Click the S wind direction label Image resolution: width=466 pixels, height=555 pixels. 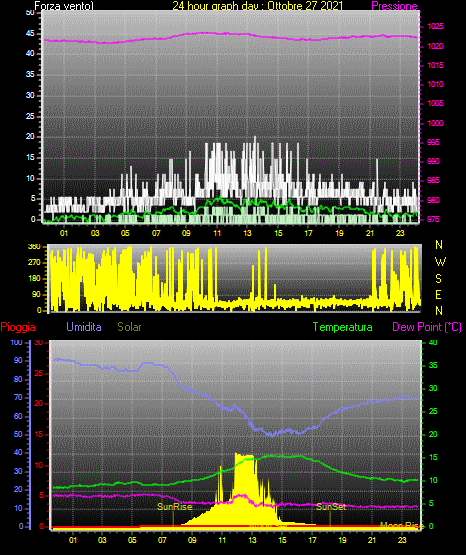[438, 279]
